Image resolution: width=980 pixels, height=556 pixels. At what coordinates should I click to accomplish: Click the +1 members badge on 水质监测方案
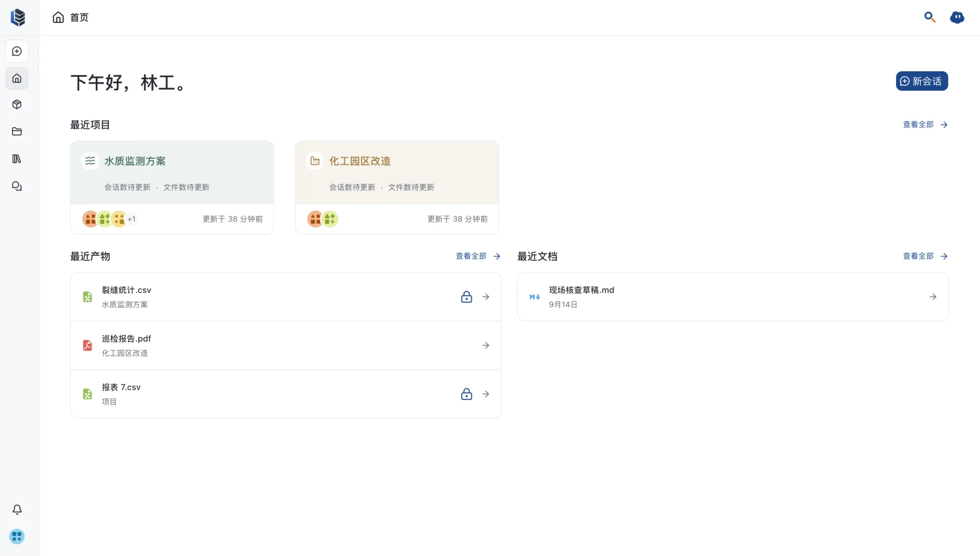tap(131, 219)
